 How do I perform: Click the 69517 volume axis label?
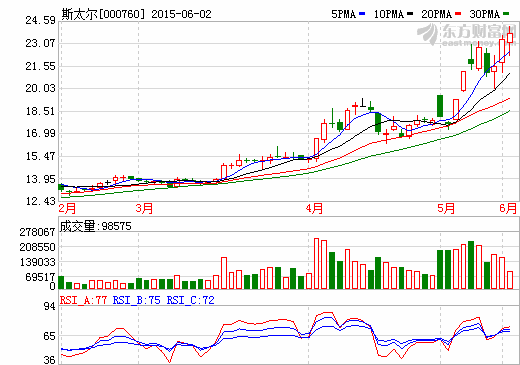[40, 277]
